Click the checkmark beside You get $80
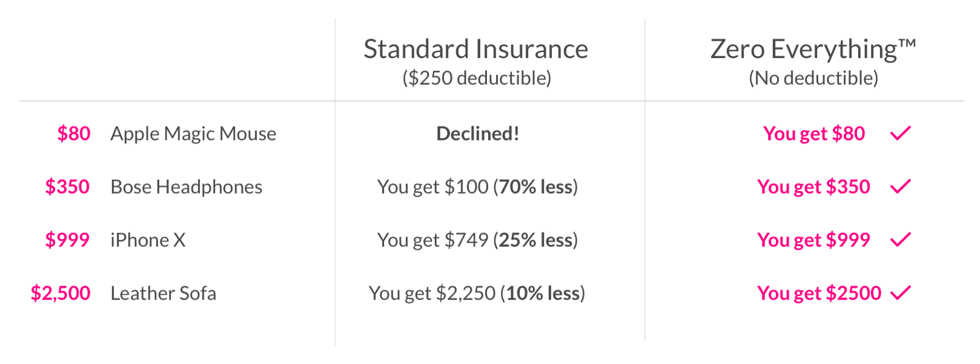Image resolution: width=980 pixels, height=364 pixels. point(900,133)
